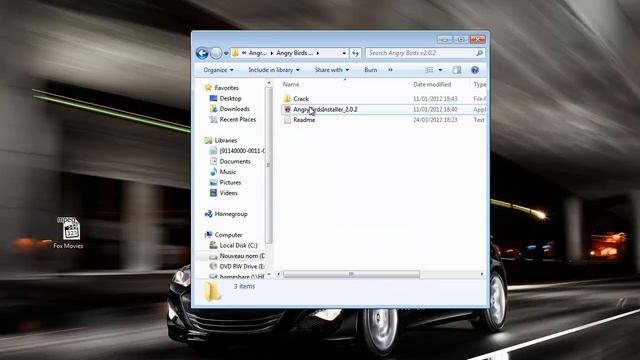Open Downloads in Favorites
Screen dimensions: 640x360
tap(234, 109)
